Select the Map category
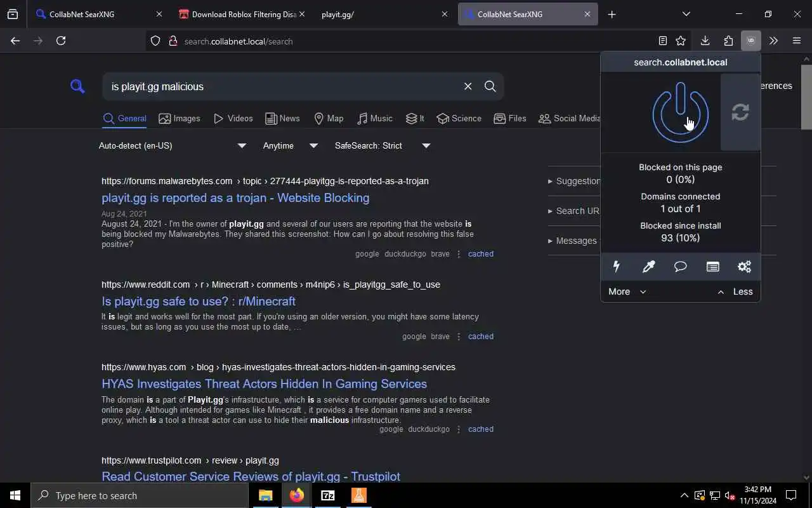The height and width of the screenshot is (508, 812). point(329,118)
